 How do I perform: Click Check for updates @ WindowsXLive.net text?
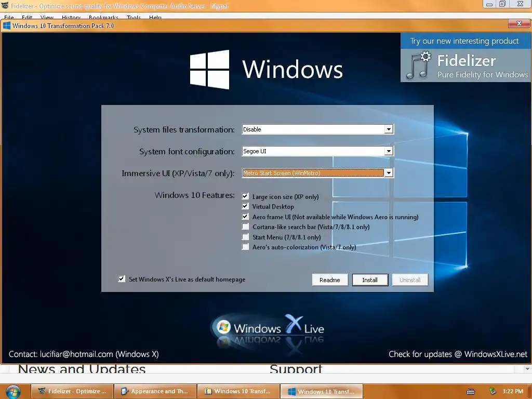coord(458,354)
